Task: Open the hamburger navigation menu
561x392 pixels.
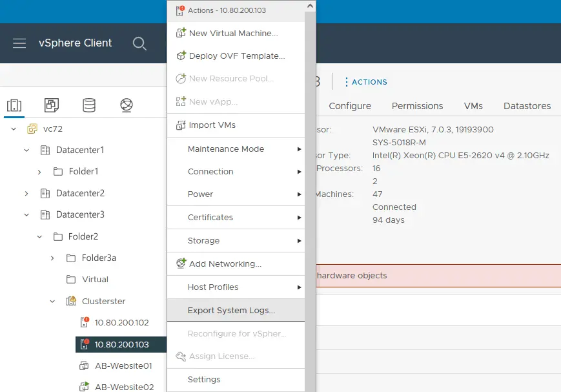Action: point(19,43)
